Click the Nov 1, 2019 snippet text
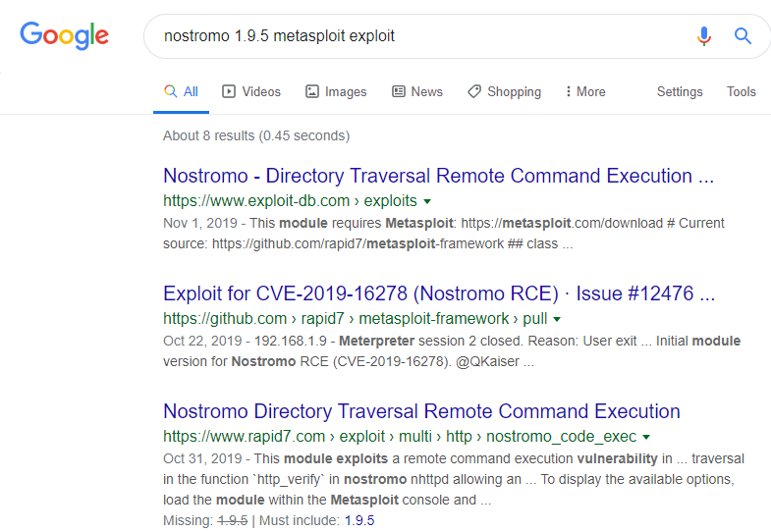The height and width of the screenshot is (532, 771). (x=444, y=234)
